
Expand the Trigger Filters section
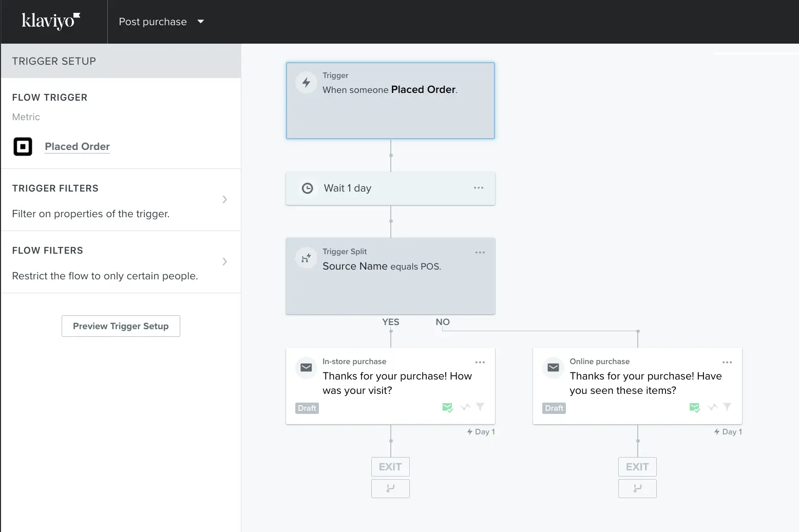pyautogui.click(x=224, y=200)
